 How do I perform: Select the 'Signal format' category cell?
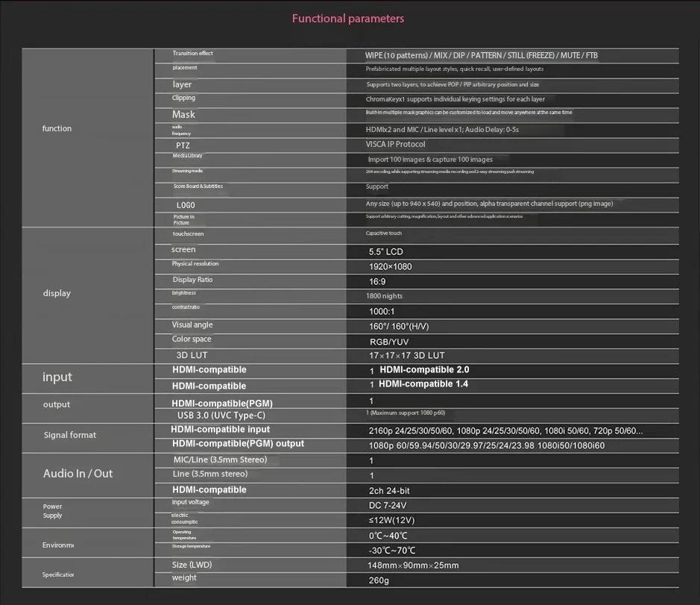point(87,438)
